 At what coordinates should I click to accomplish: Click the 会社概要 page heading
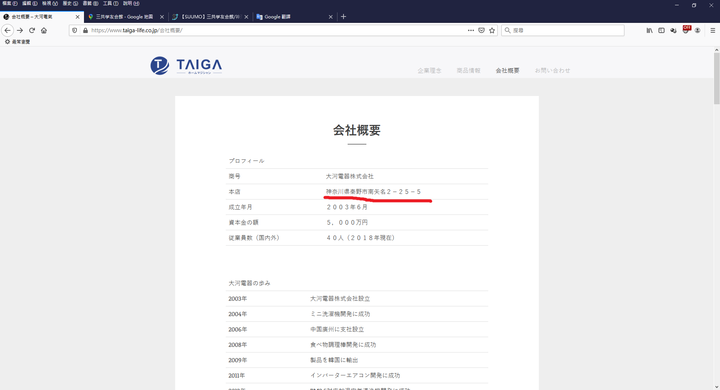(x=357, y=130)
